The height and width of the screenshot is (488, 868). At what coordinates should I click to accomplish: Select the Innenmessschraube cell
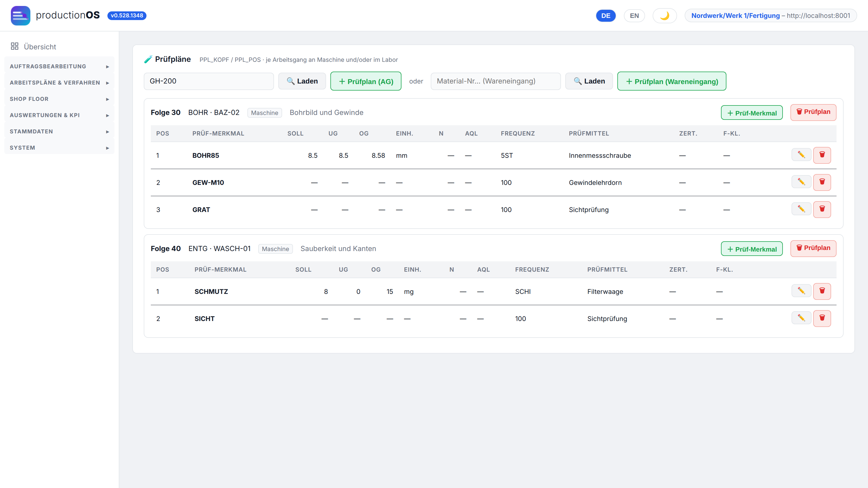pos(600,155)
